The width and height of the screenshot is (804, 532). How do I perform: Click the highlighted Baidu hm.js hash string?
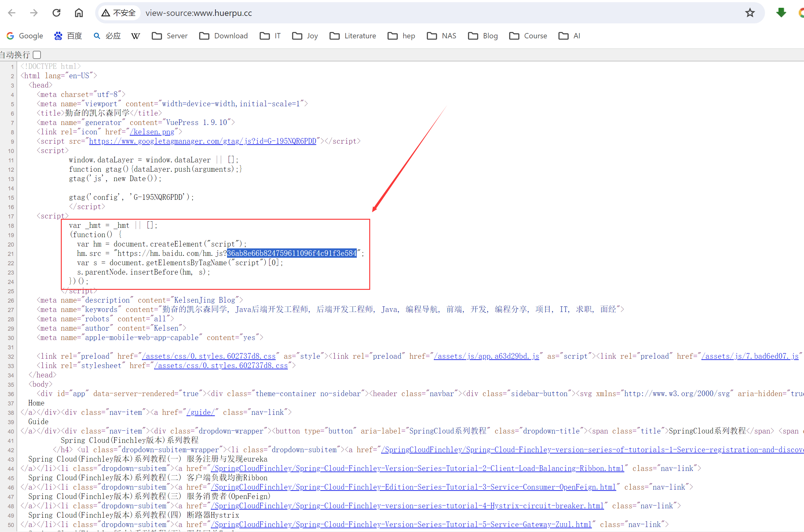[292, 253]
